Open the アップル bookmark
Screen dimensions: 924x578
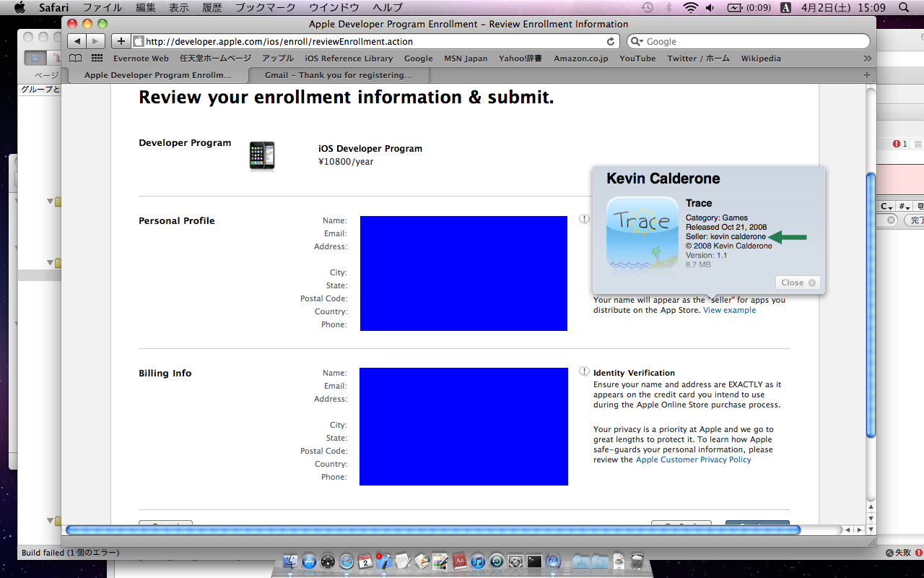(x=278, y=59)
